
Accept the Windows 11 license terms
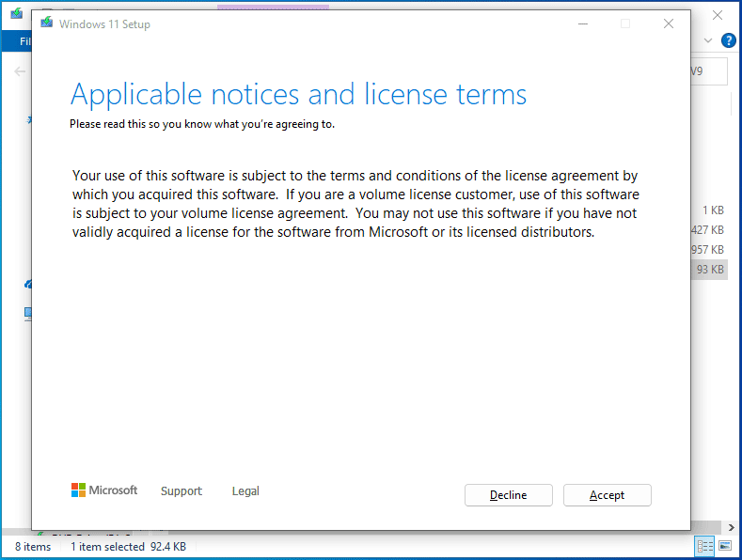(x=608, y=495)
